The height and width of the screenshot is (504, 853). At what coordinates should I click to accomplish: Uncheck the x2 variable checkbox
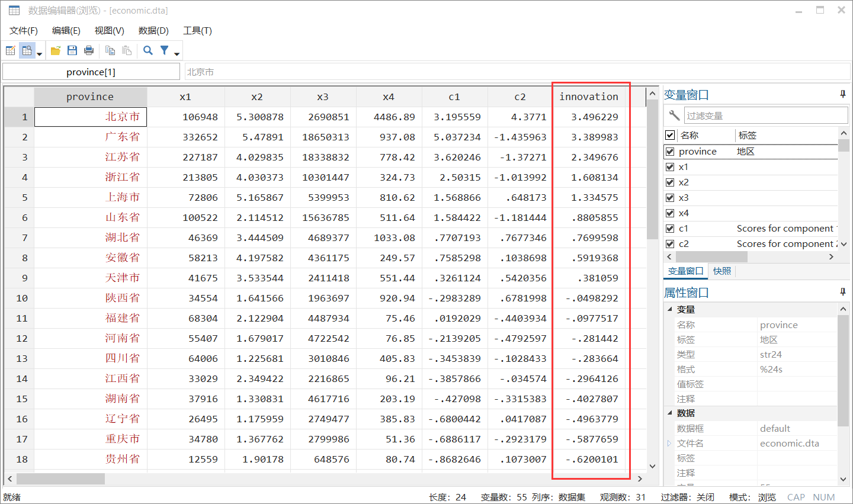tap(670, 182)
